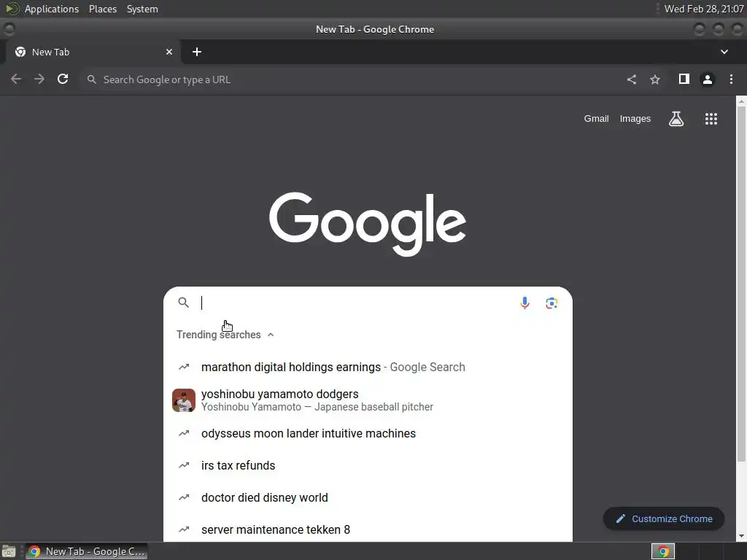Image resolution: width=747 pixels, height=560 pixels.
Task: Click the show desktop icon in taskbar
Action: [9, 551]
